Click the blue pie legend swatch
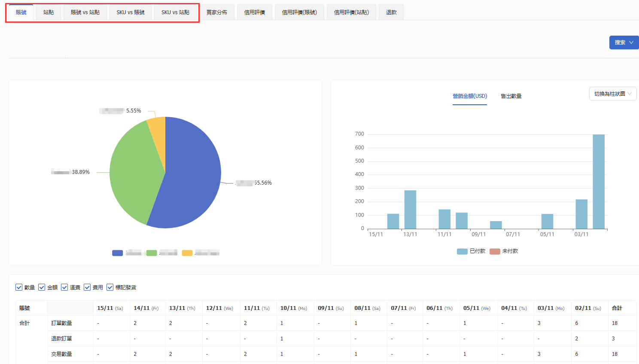The width and height of the screenshot is (639, 364). click(117, 253)
